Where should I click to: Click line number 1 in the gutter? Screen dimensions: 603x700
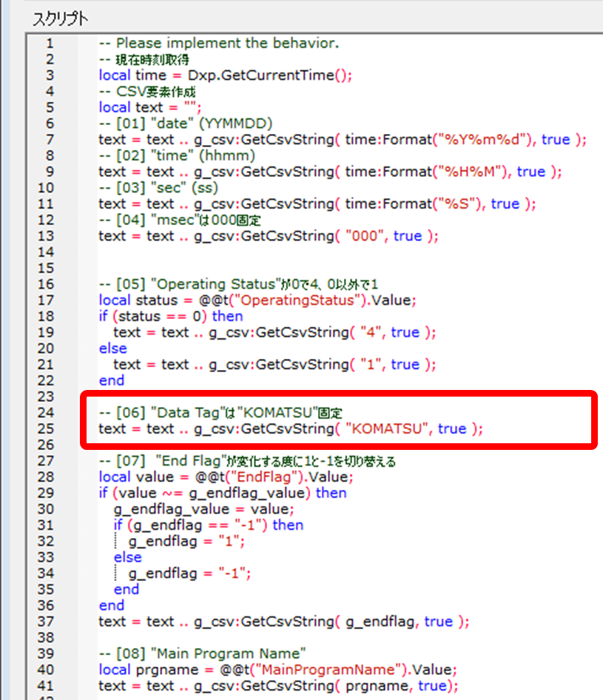click(x=49, y=43)
